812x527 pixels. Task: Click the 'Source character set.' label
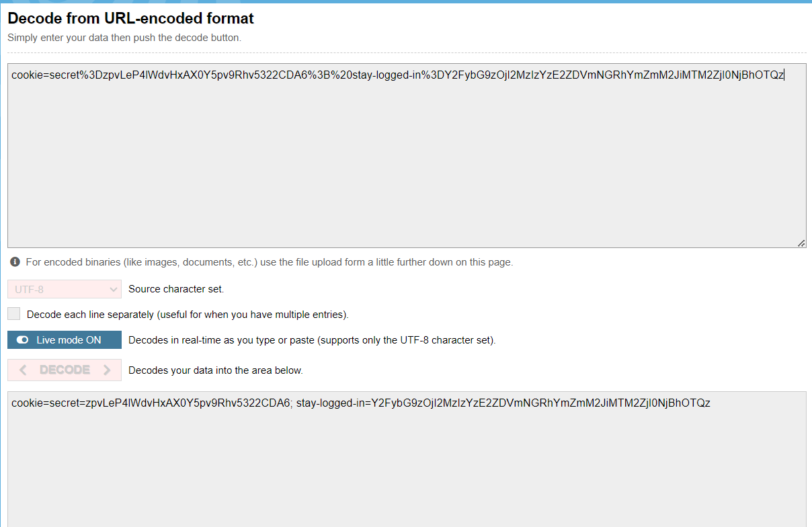176,289
